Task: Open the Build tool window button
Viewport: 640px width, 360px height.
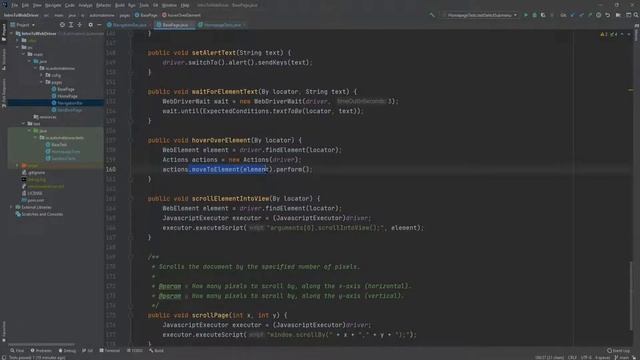Action: 156,351
